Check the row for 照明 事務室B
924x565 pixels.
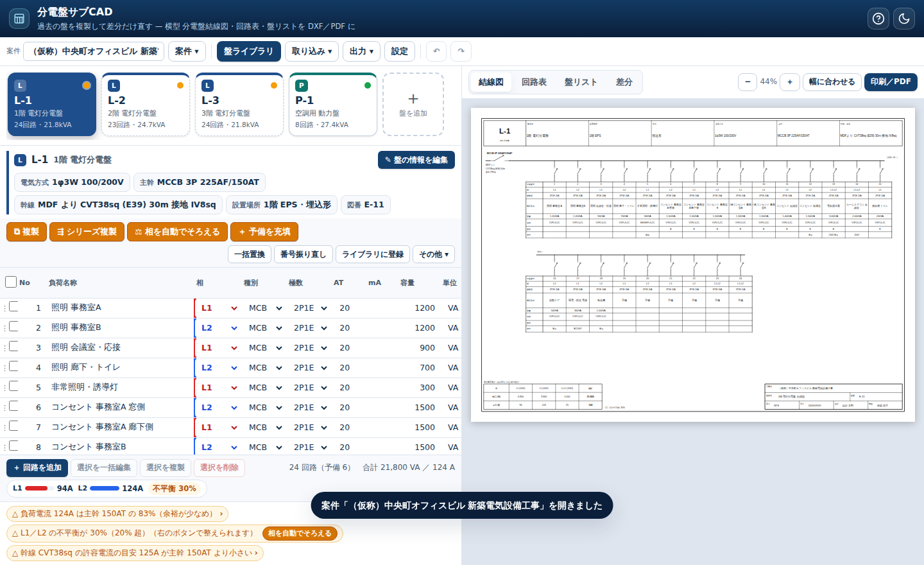pos(13,326)
